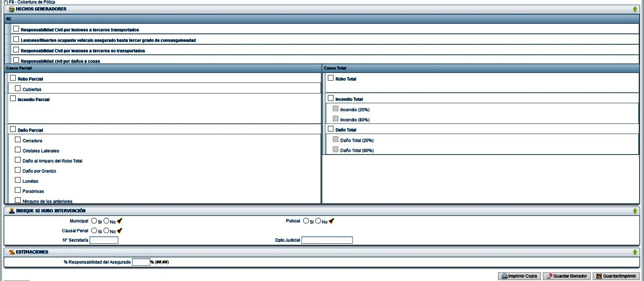Select Si for Municipal intervention

[x=94, y=221]
